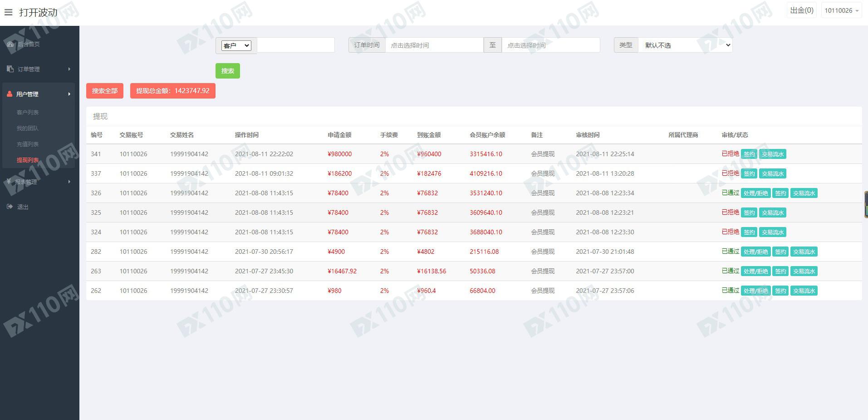Expand the 报表管理 submenu arrow
This screenshot has width=868, height=420.
pos(69,182)
